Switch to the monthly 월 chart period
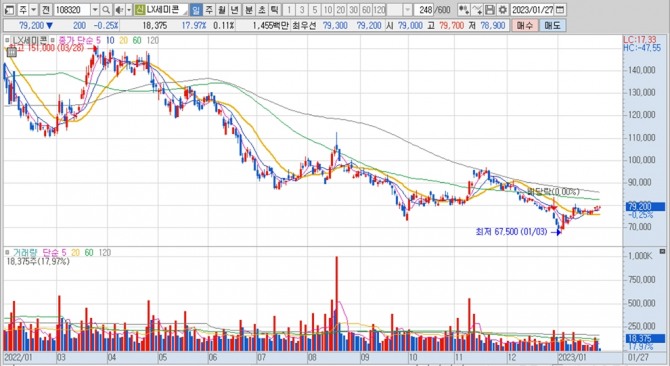The width and height of the screenshot is (670, 366). (221, 10)
